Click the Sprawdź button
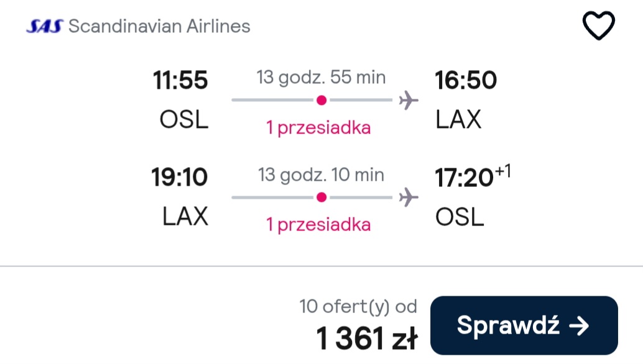 (524, 325)
